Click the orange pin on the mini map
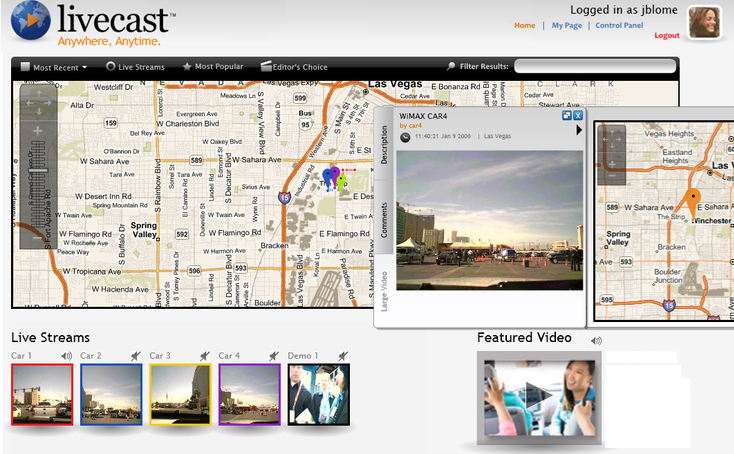 [x=693, y=202]
